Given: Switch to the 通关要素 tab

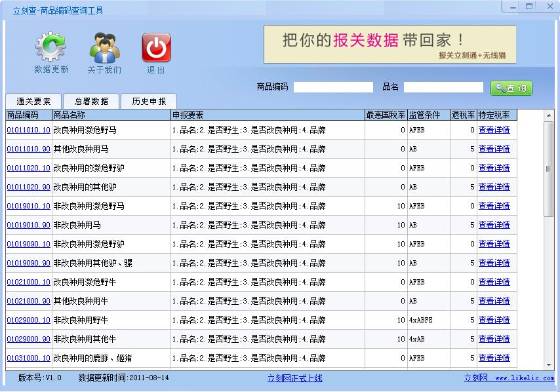Looking at the screenshot, I should (33, 101).
